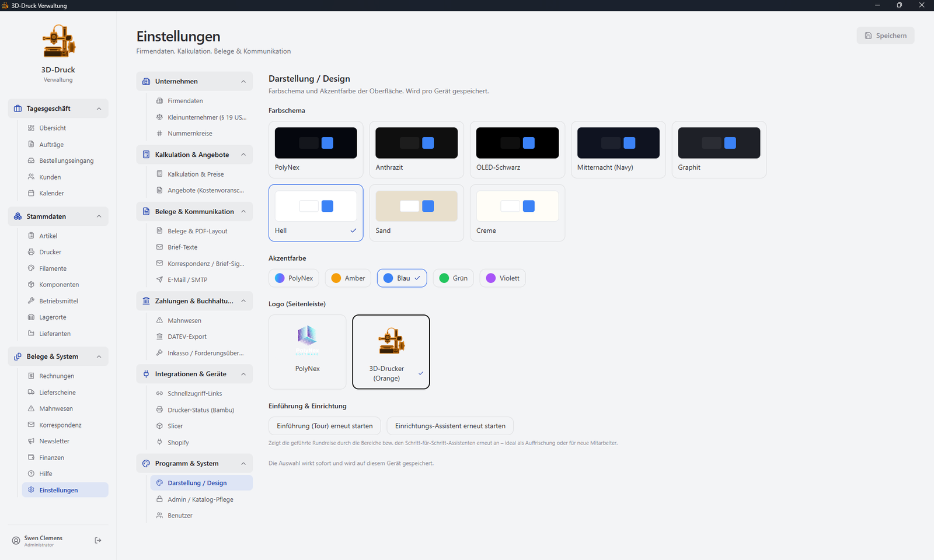Open Benutzer settings page
Viewport: 934px width, 560px height.
[201, 516]
